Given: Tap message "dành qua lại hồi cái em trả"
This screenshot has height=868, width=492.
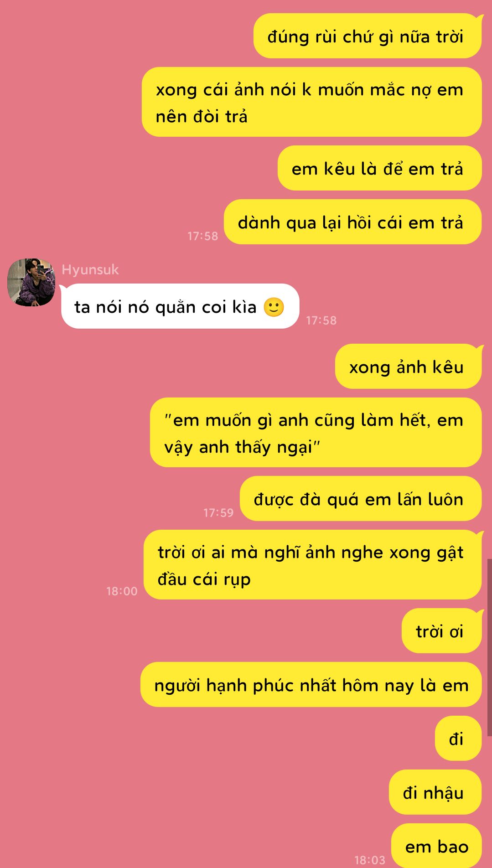Looking at the screenshot, I should click(x=352, y=222).
